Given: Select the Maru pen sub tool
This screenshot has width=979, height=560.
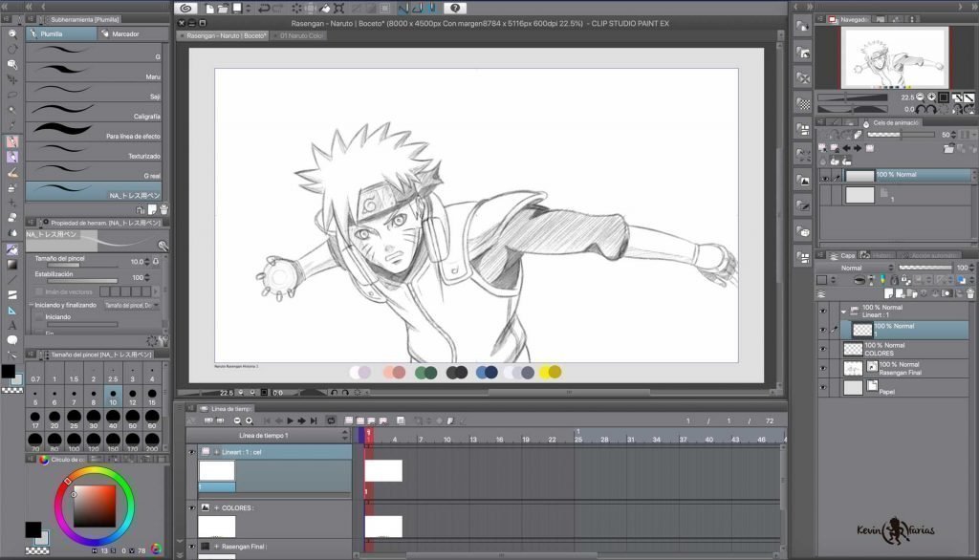Looking at the screenshot, I should click(95, 73).
